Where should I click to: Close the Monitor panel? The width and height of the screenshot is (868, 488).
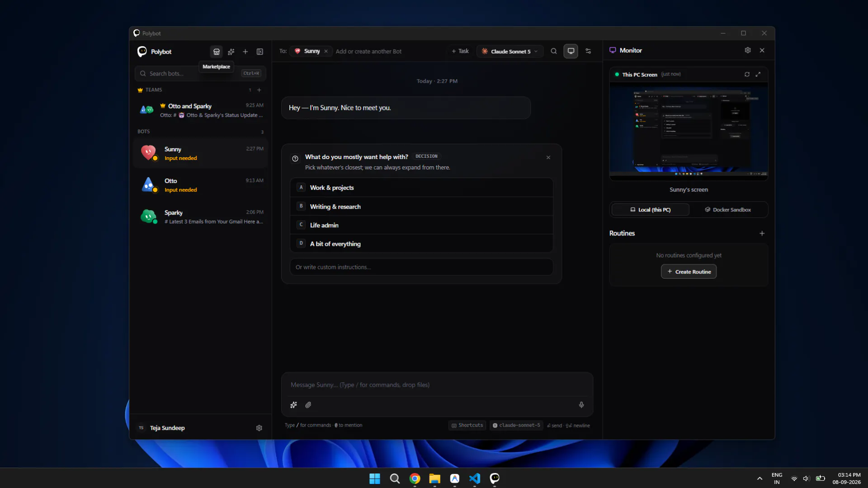(762, 50)
